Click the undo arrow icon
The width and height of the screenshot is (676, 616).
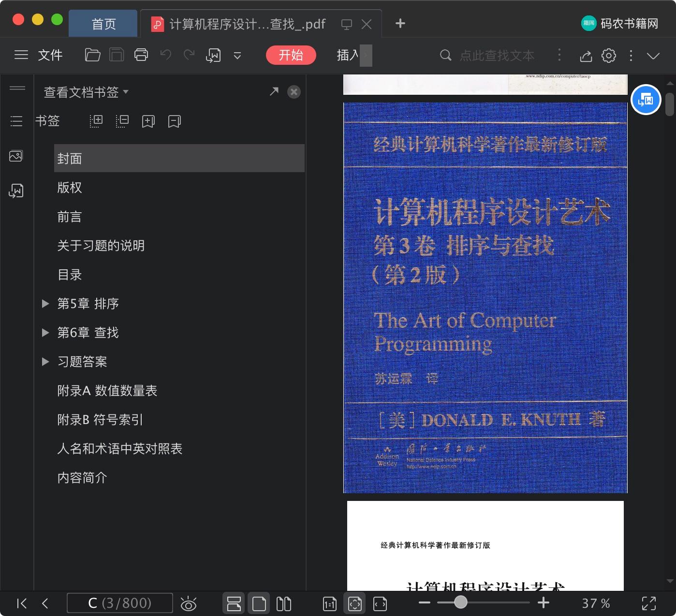166,55
